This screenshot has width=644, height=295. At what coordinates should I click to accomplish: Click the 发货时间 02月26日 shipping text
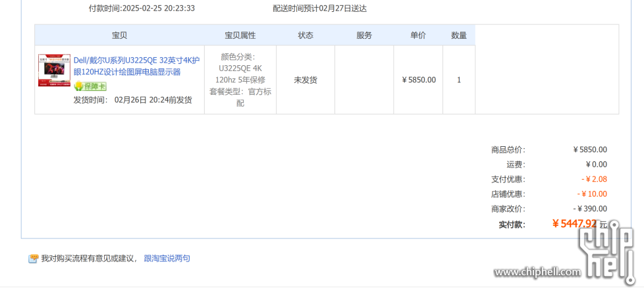132,100
